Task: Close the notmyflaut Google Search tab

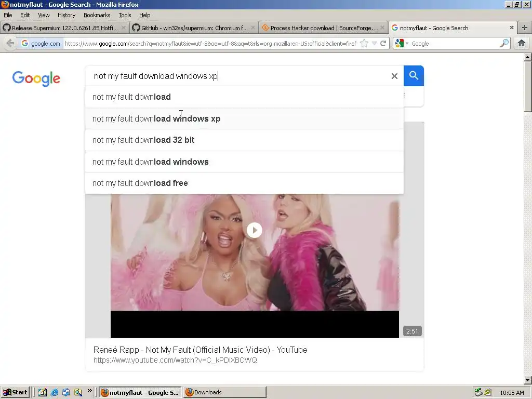Action: point(512,28)
